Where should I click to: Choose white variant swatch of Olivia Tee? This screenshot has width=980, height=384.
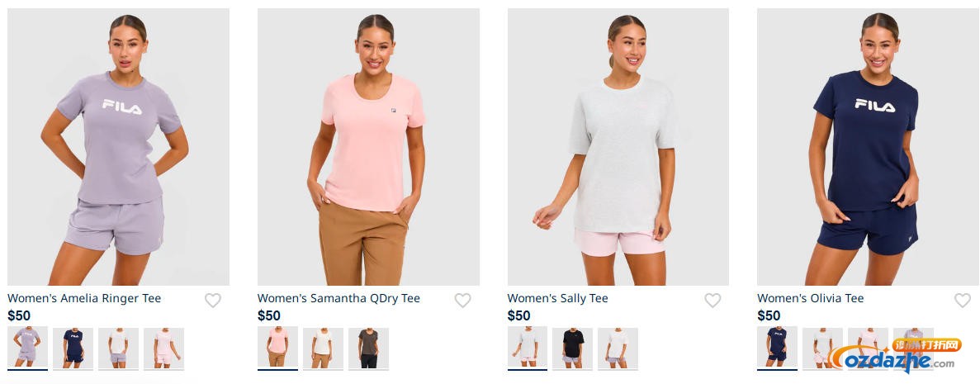[822, 348]
